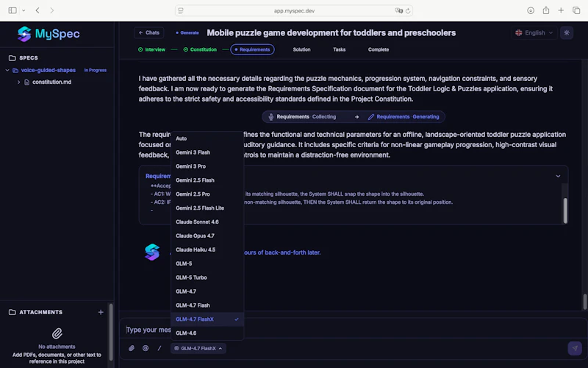The image size is (588, 368).
Task: Pick GLM-4.7 from model list
Action: pyautogui.click(x=207, y=291)
